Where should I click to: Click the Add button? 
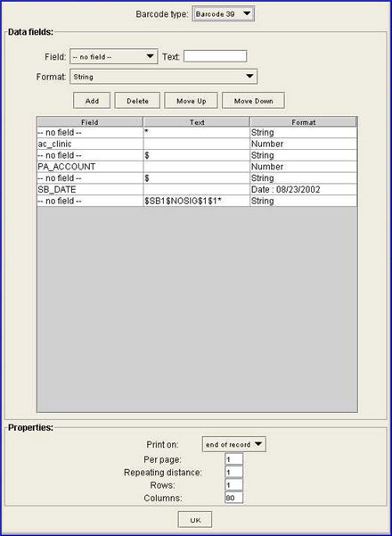coord(92,101)
